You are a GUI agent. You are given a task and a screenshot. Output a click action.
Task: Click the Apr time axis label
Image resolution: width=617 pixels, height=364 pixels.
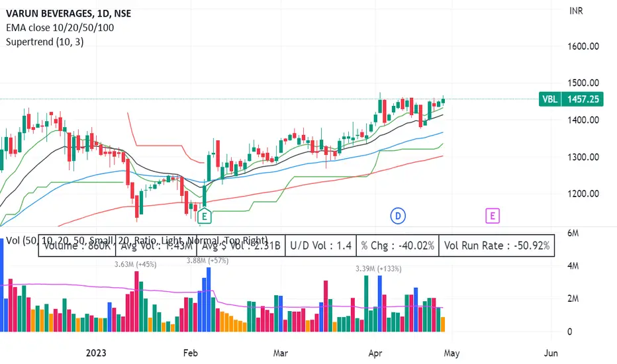(x=375, y=353)
